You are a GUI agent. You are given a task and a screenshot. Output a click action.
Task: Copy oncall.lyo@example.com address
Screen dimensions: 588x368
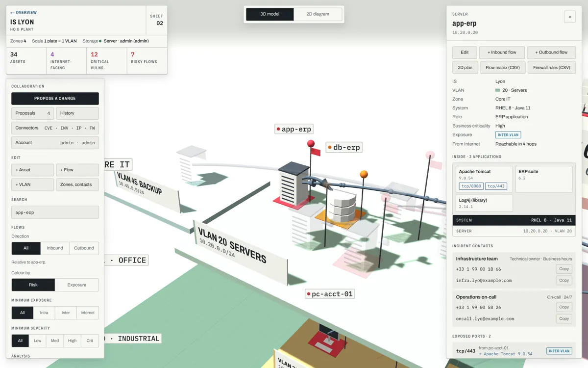(x=564, y=318)
